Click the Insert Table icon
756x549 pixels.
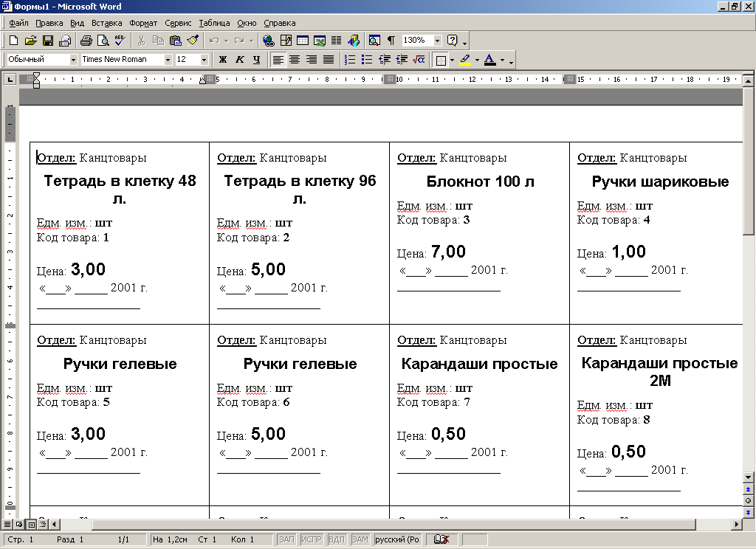pyautogui.click(x=303, y=41)
